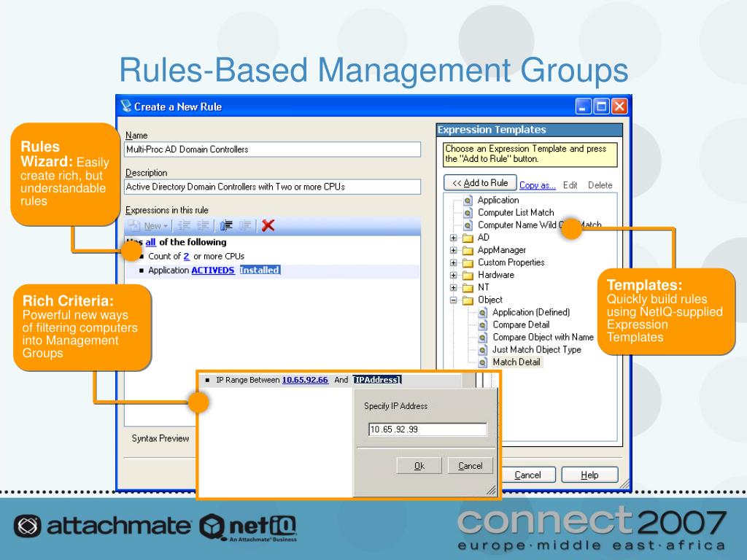Click Ok in the Specify IP Address dialog
Viewport: 747px width, 560px height.
click(419, 466)
